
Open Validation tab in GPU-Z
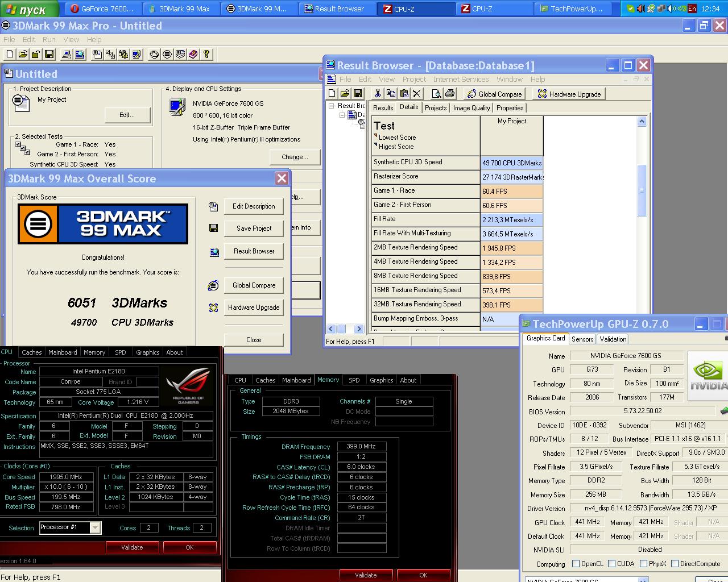pos(613,339)
